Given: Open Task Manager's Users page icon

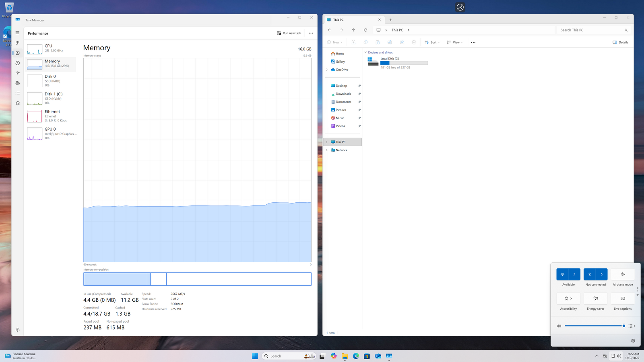Looking at the screenshot, I should pos(17,83).
